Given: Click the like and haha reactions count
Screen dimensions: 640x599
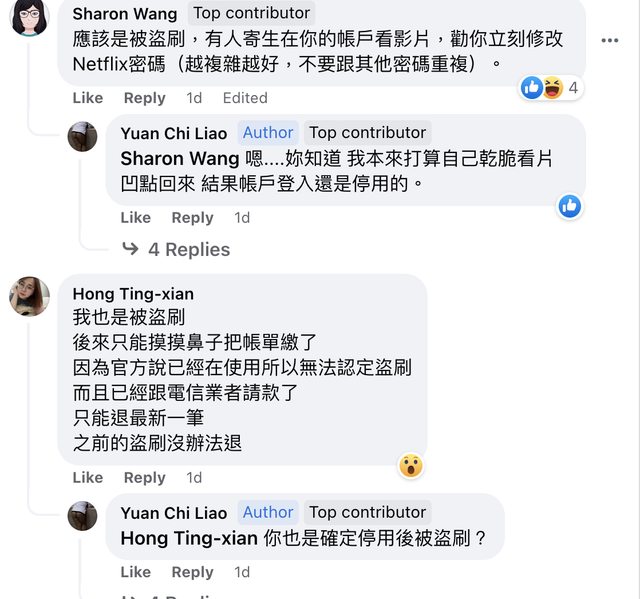Looking at the screenshot, I should tap(551, 88).
